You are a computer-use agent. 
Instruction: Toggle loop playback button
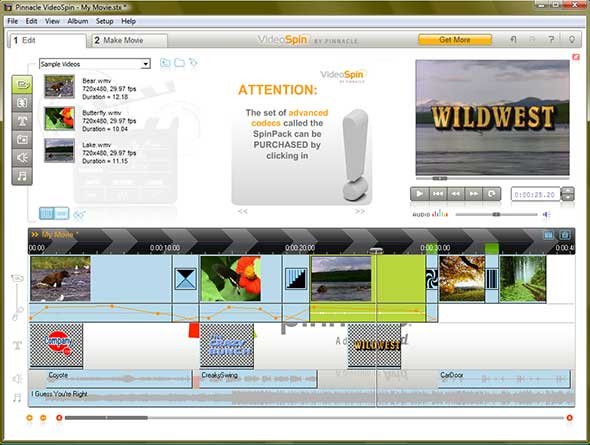[491, 194]
